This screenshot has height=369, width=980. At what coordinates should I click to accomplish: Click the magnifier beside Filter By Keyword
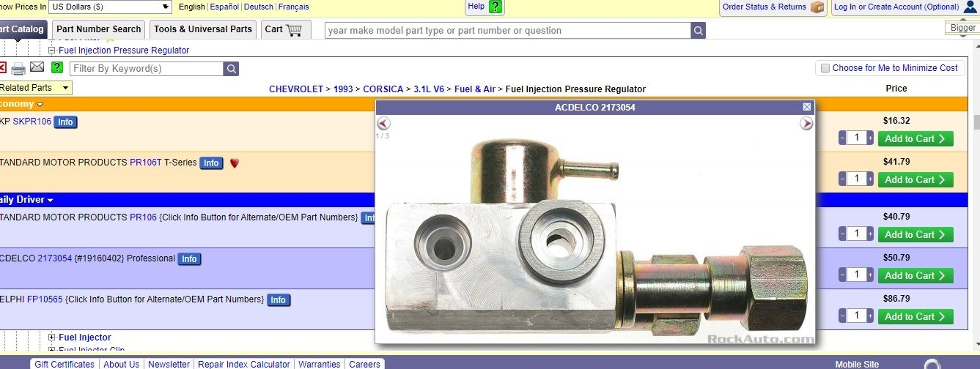[x=231, y=69]
